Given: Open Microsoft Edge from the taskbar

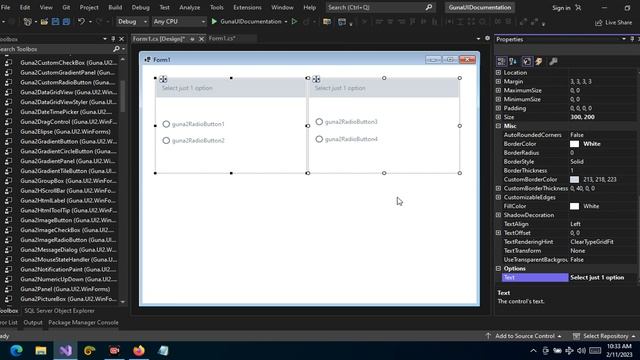Looking at the screenshot, I should (x=16, y=350).
